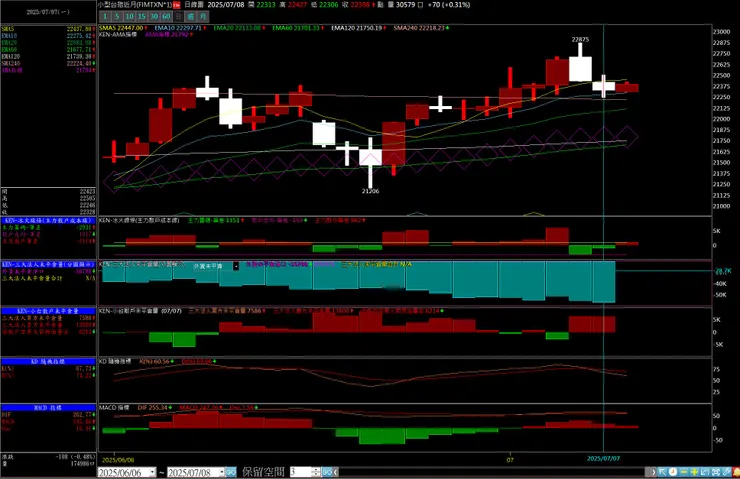Click the KD 隨機指標 panel header
The width and height of the screenshot is (740, 479).
48,361
